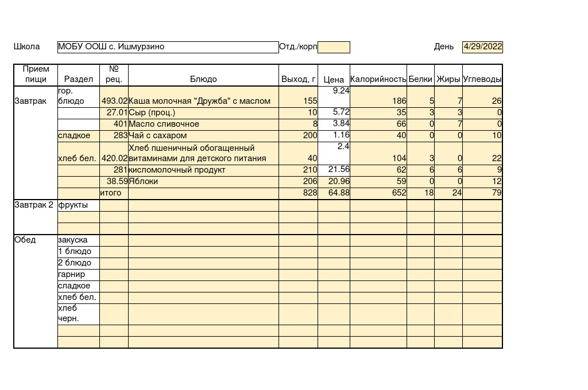Click the кисломолочный продукт cell

(x=203, y=170)
